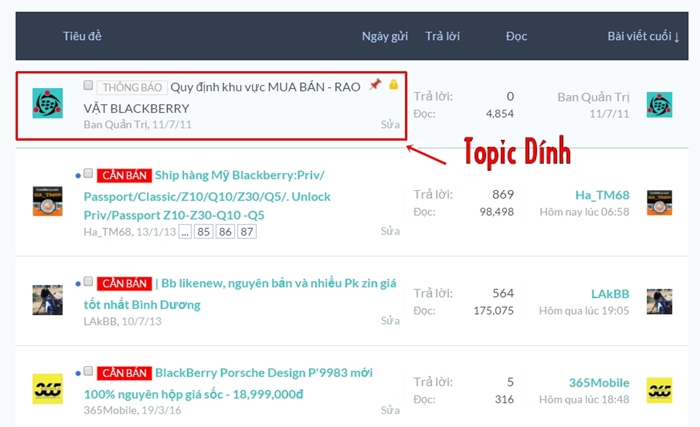Tick checkbox of BlackBerry Porsche Design thread
Image resolution: width=700 pixels, height=427 pixels.
(88, 371)
